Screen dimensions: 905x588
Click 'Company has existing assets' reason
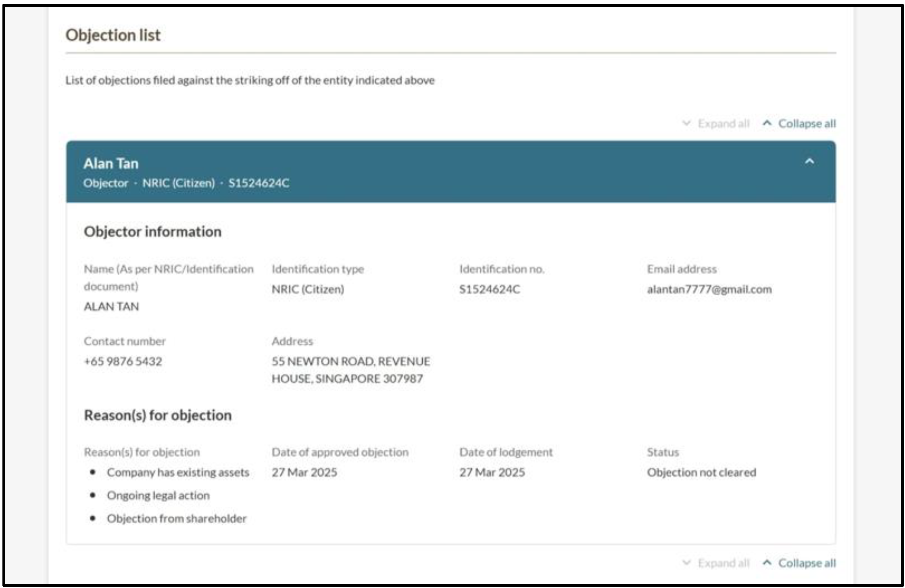tap(178, 472)
